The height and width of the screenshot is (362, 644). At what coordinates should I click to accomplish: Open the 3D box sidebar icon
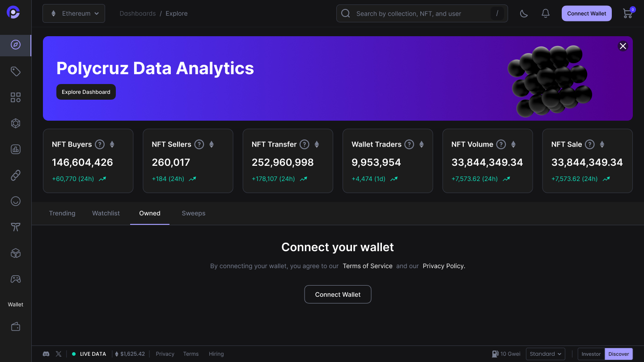(16, 253)
